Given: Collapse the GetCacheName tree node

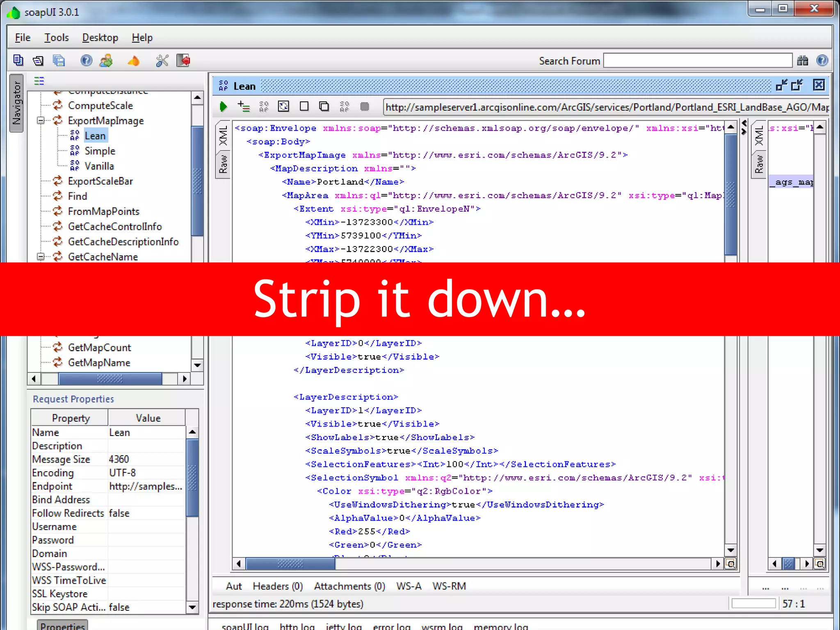Looking at the screenshot, I should [x=41, y=257].
